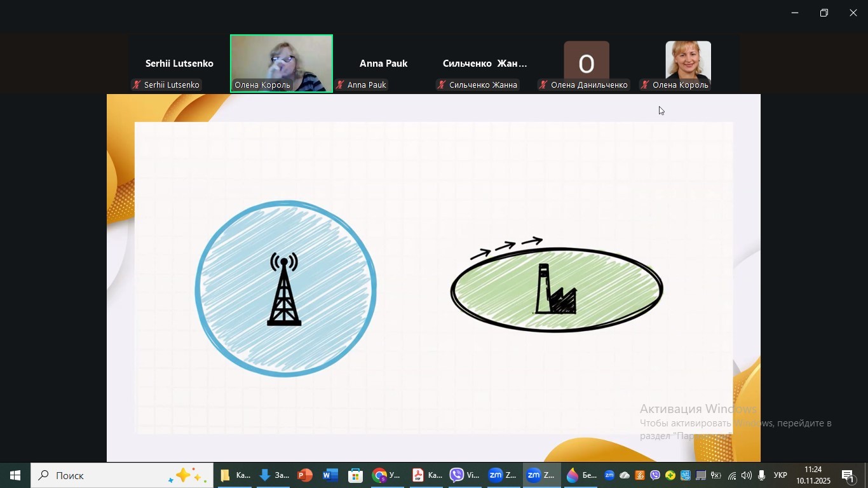
Task: Click the radio tower icon on the slide
Action: tap(284, 289)
